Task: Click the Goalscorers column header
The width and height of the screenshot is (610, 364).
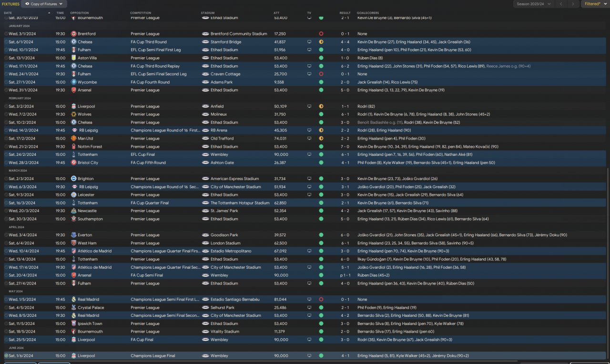Action: pyautogui.click(x=367, y=13)
